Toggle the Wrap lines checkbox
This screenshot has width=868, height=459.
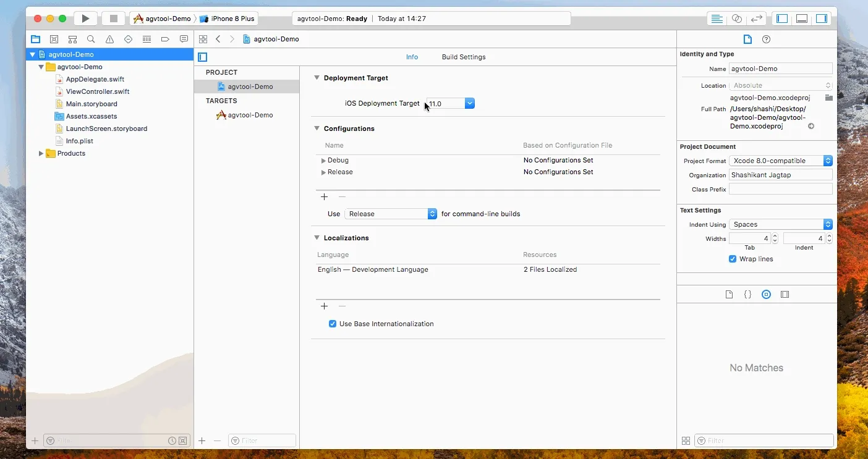(x=733, y=259)
